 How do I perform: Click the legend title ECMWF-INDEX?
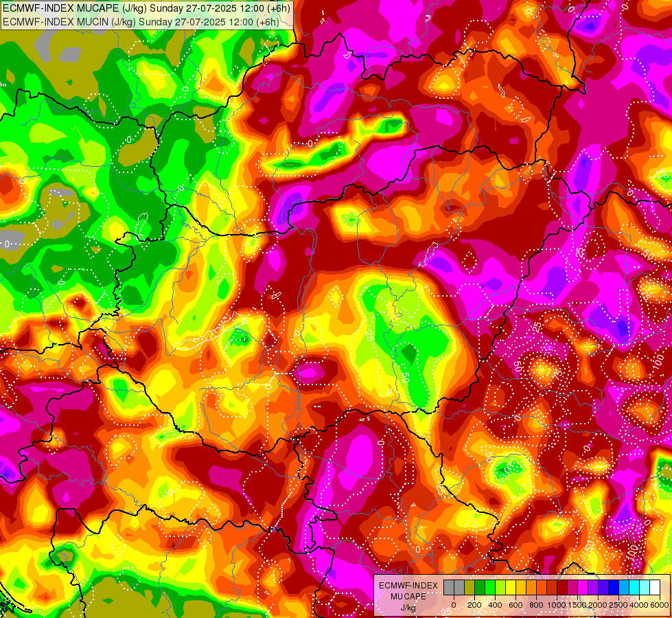[408, 586]
